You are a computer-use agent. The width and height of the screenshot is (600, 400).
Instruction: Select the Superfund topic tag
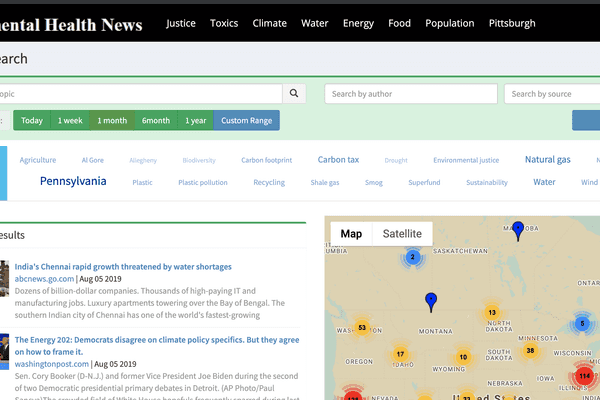point(424,183)
